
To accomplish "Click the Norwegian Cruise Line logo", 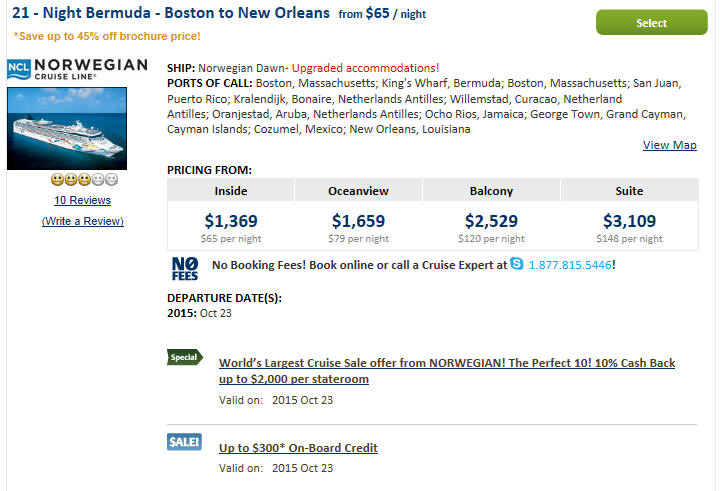I will click(77, 70).
